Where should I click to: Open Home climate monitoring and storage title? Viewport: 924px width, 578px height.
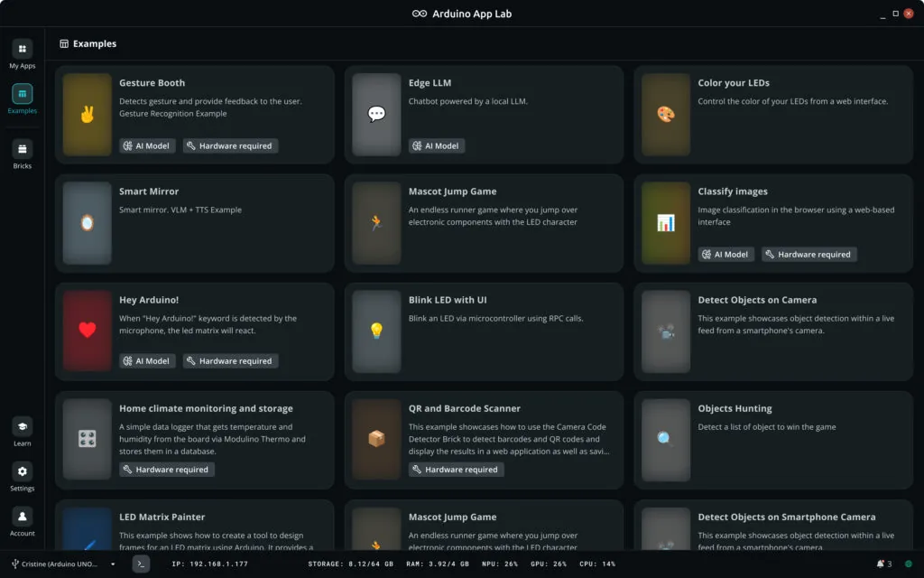pyautogui.click(x=207, y=409)
